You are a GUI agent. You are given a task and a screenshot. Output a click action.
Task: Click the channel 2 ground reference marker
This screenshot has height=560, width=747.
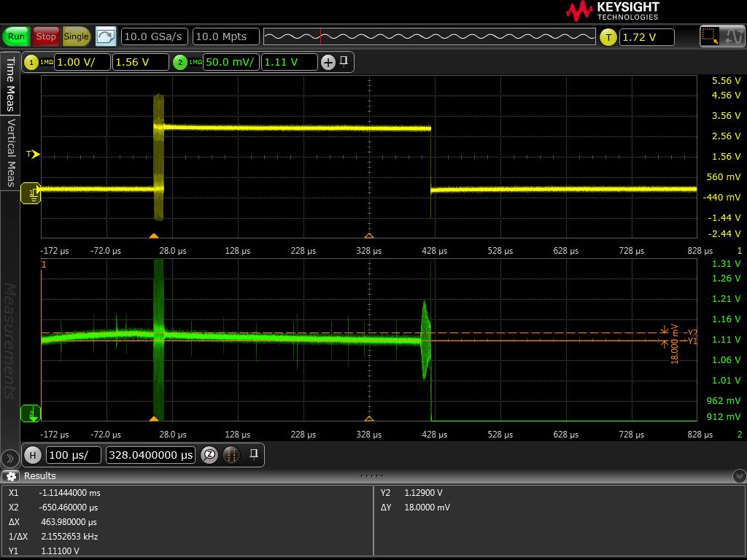pyautogui.click(x=31, y=413)
